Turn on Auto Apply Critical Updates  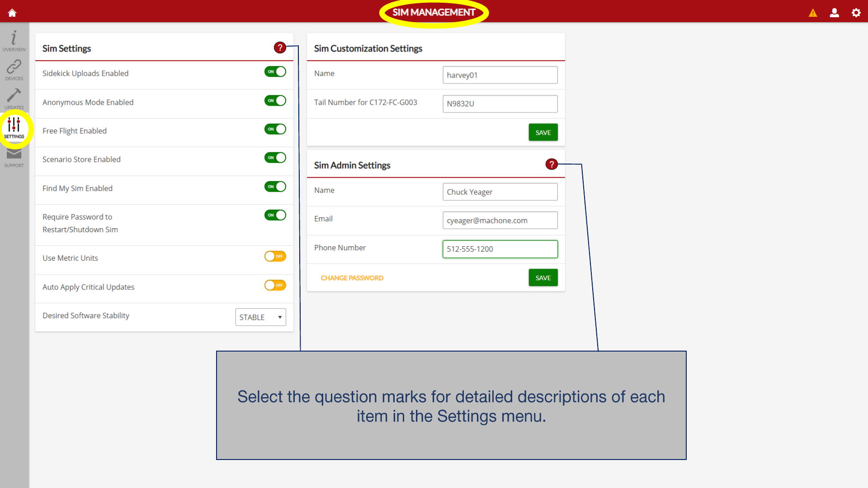[275, 286]
